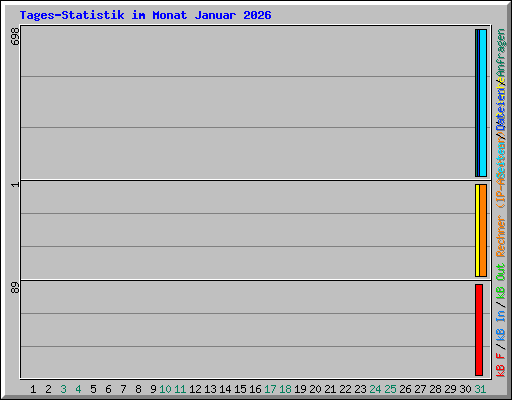Click the green 'kB Out' legend label
The width and height of the screenshot is (512, 400).
point(501,282)
